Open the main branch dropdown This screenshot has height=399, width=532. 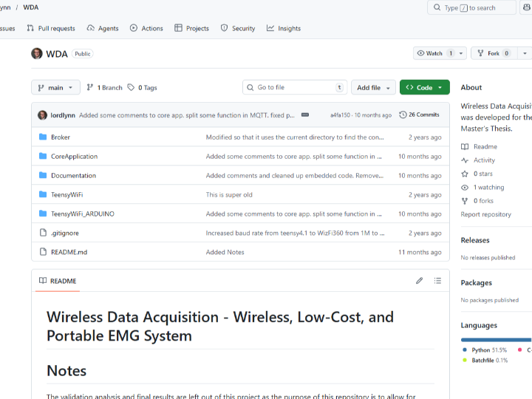(x=55, y=87)
